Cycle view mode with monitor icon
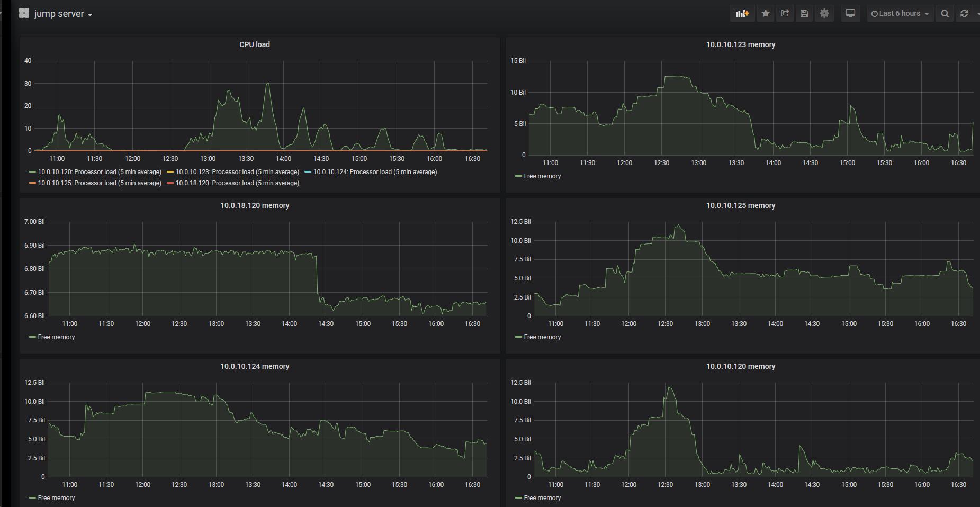980x507 pixels. 850,14
